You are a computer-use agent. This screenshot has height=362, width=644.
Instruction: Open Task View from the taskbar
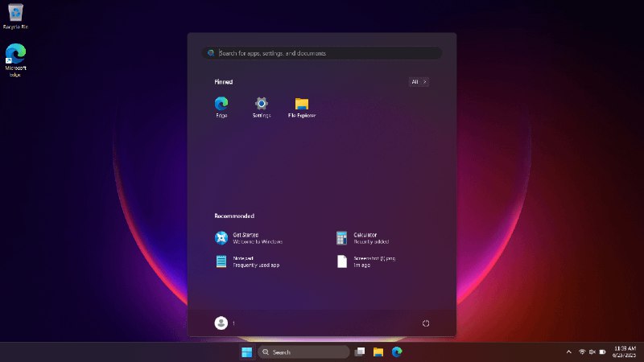coord(360,352)
